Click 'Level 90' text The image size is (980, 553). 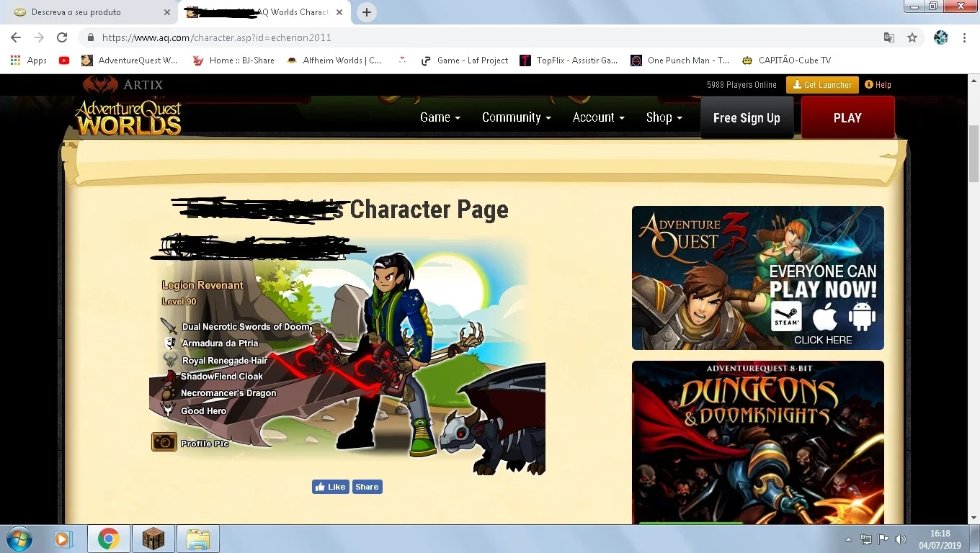point(179,302)
